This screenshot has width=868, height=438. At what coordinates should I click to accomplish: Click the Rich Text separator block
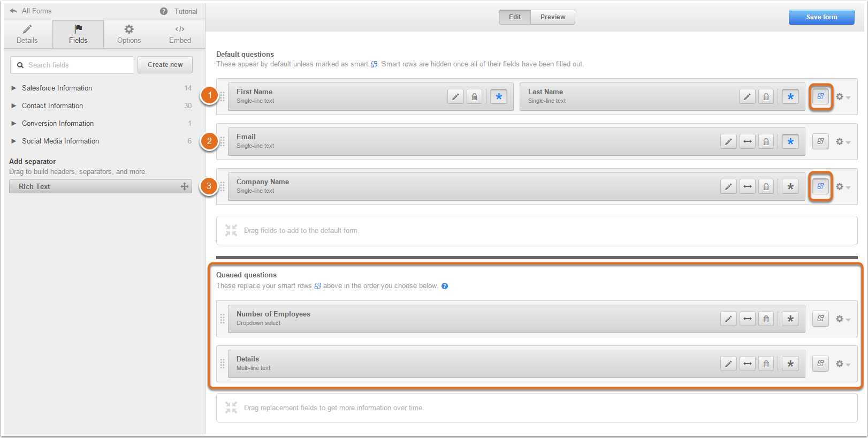pos(101,186)
